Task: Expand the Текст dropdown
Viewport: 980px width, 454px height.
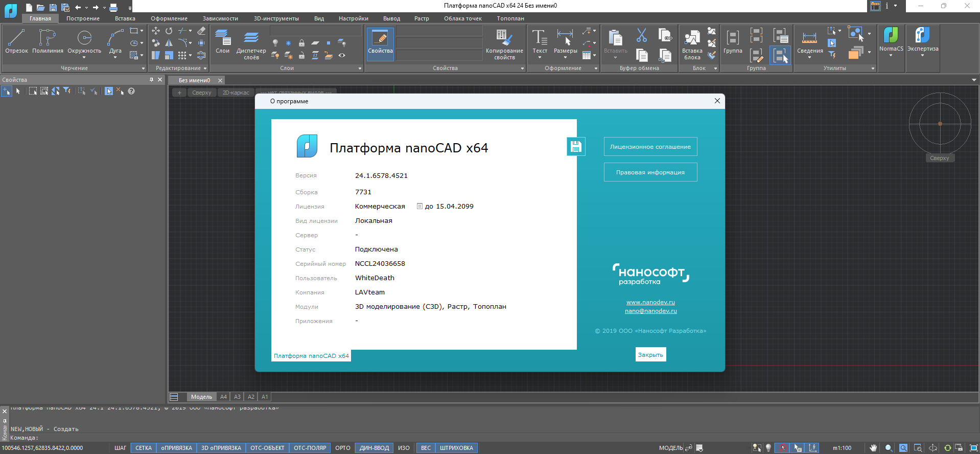Action: (x=540, y=57)
